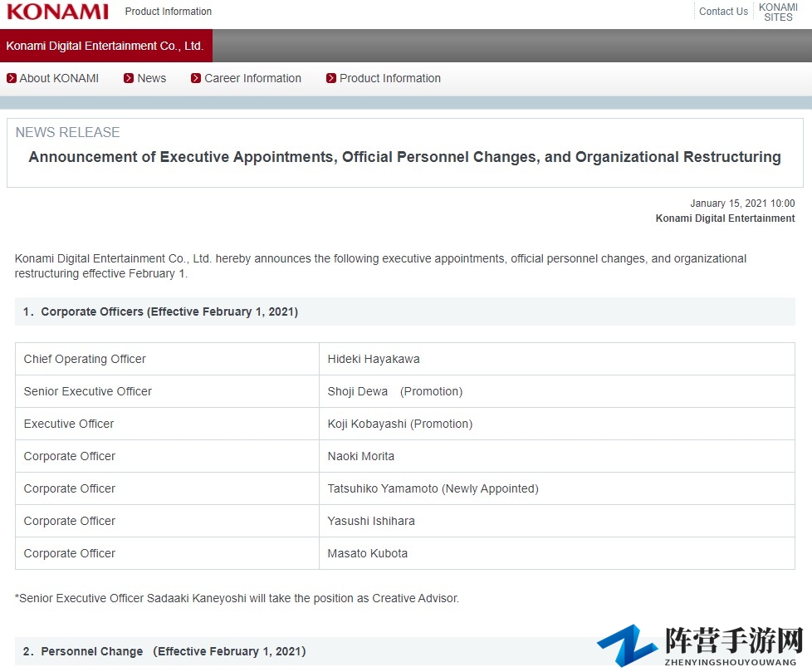Select Konami Digital Entertainment Co., Ltd. tab
Viewport: 812px width, 672px height.
106,46
